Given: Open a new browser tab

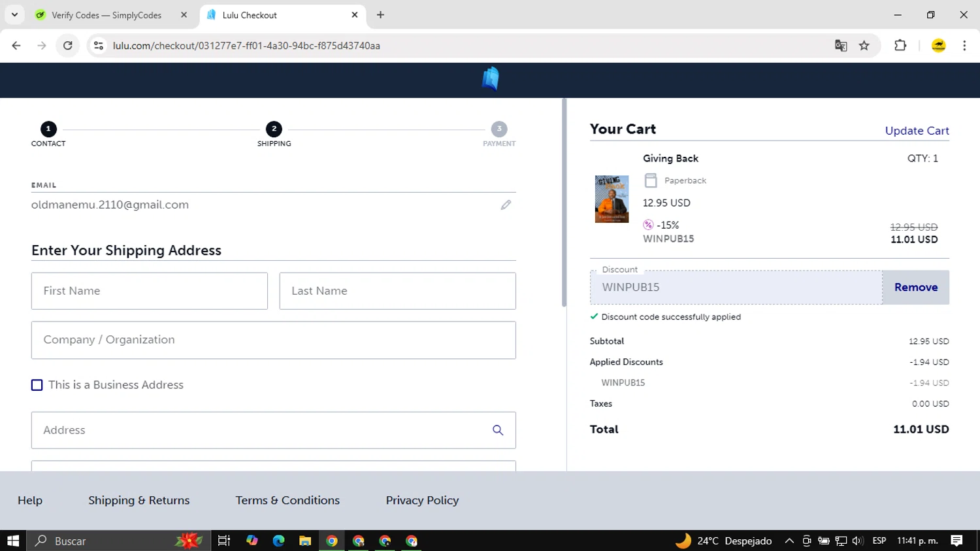Looking at the screenshot, I should (380, 15).
